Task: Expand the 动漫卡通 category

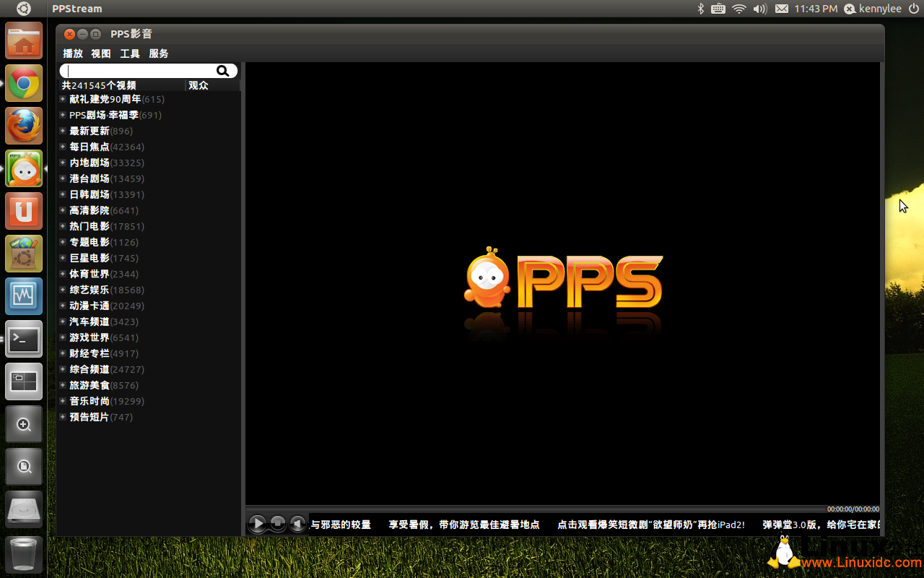Action: coord(63,306)
